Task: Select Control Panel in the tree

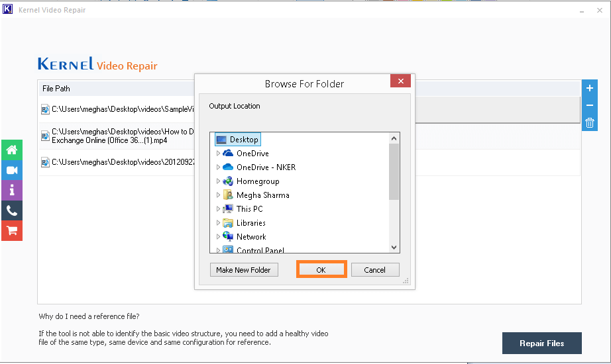Action: click(x=260, y=250)
